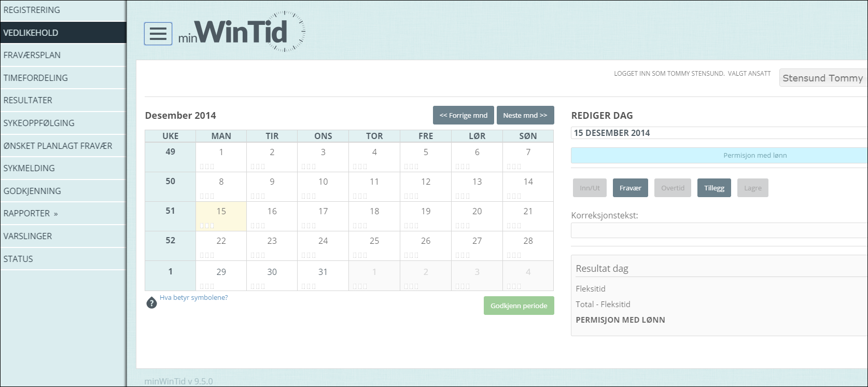Go to Timefordeling
Viewport: 868px width, 387px height.
[x=63, y=78]
